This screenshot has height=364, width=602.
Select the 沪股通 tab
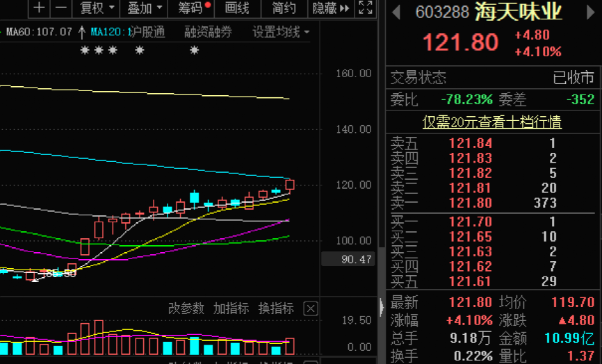pos(147,32)
